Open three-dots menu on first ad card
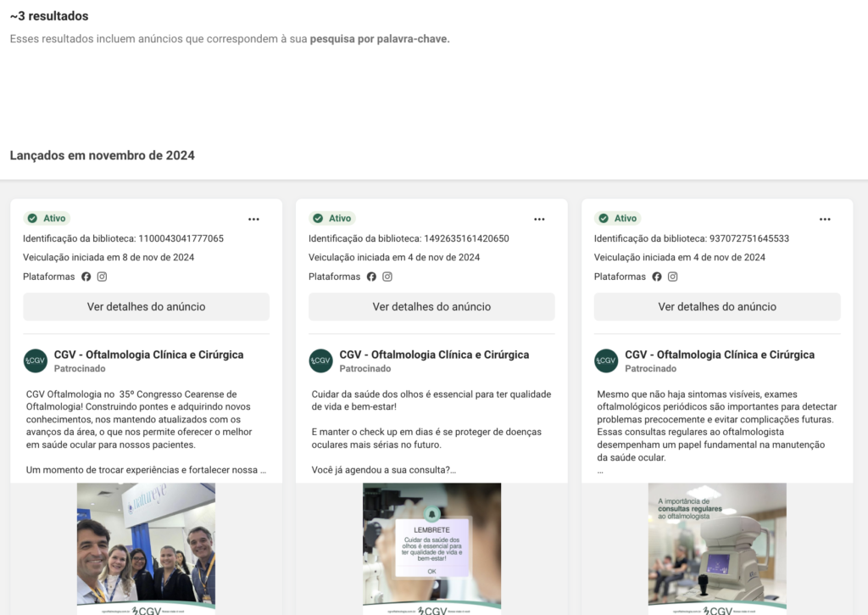This screenshot has width=868, height=615. coord(253,220)
